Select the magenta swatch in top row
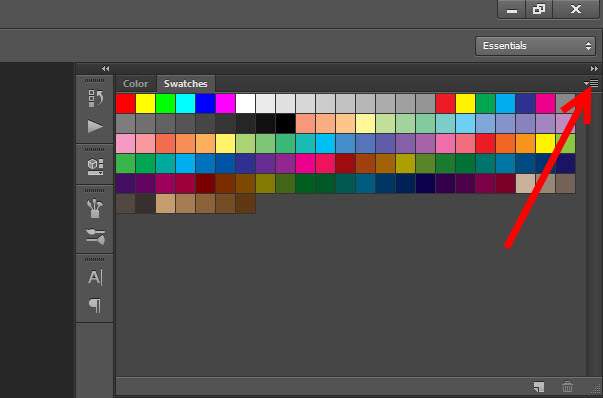This screenshot has height=398, width=603. [x=225, y=103]
